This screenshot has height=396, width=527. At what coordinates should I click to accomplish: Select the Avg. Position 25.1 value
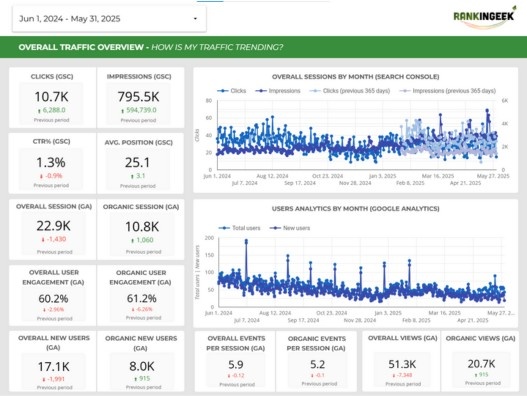[137, 163]
